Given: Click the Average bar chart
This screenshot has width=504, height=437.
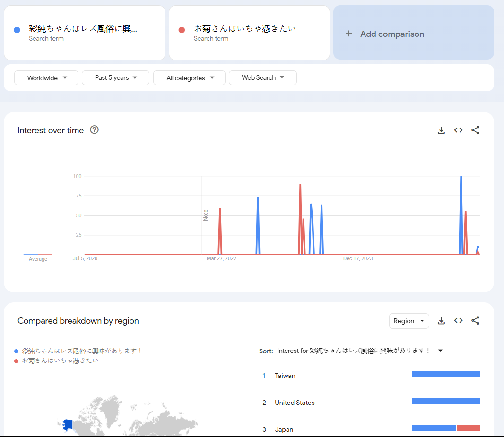Looking at the screenshot, I should tap(38, 254).
